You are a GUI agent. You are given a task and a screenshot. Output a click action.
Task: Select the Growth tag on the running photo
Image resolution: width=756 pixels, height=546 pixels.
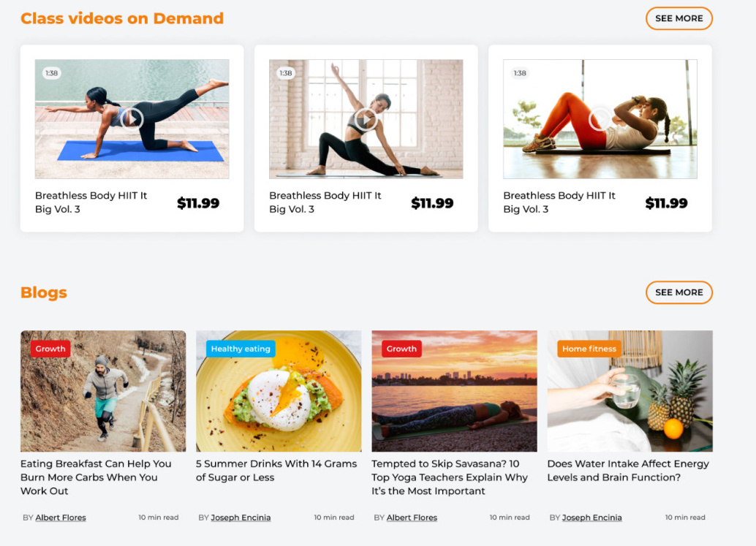[x=50, y=349]
